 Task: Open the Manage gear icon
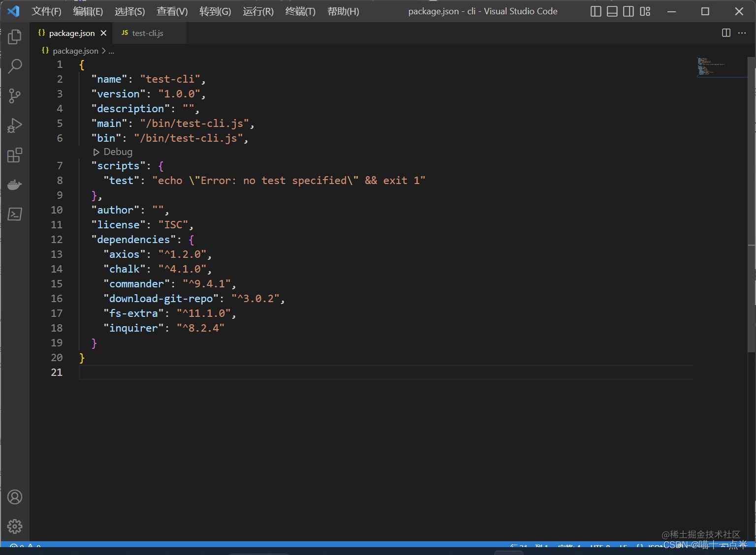coord(15,526)
